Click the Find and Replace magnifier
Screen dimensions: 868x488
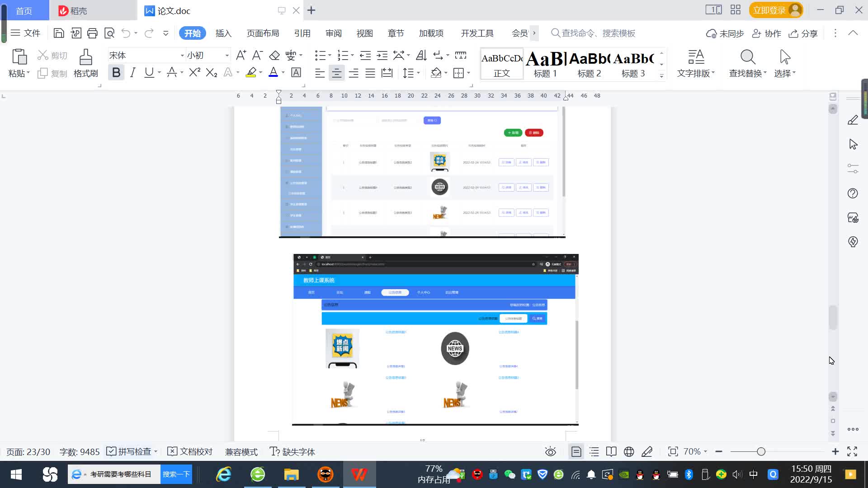tap(748, 63)
